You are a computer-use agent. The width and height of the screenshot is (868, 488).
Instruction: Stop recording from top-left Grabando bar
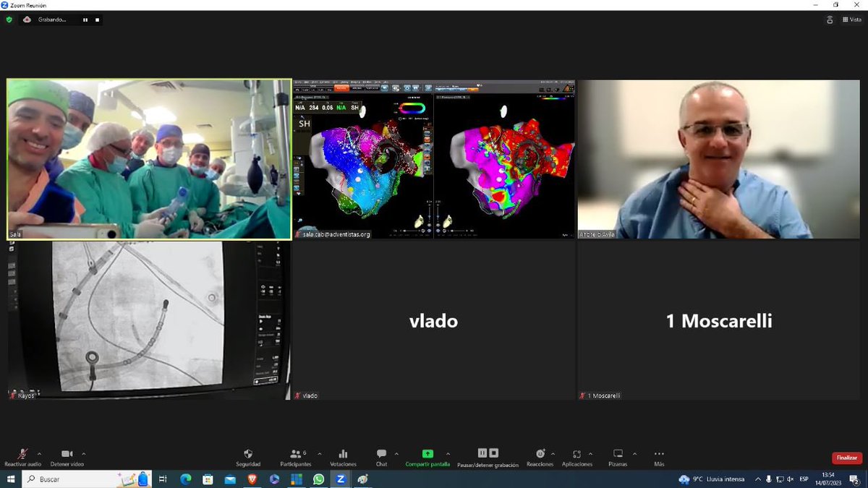(x=97, y=20)
